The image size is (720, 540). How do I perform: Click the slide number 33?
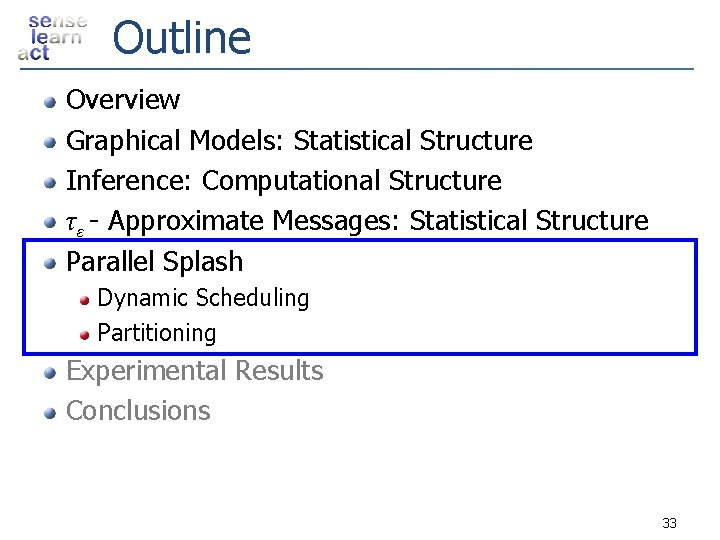(669, 523)
